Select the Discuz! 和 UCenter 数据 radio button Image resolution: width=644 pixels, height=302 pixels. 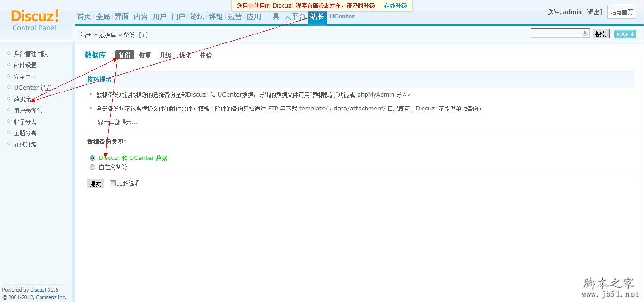[x=92, y=158]
